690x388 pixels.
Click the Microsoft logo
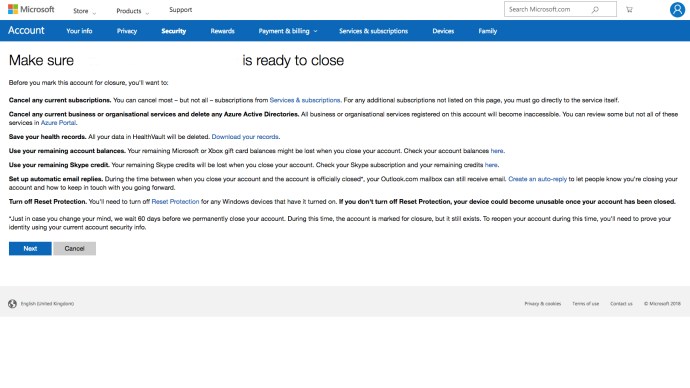(31, 9)
